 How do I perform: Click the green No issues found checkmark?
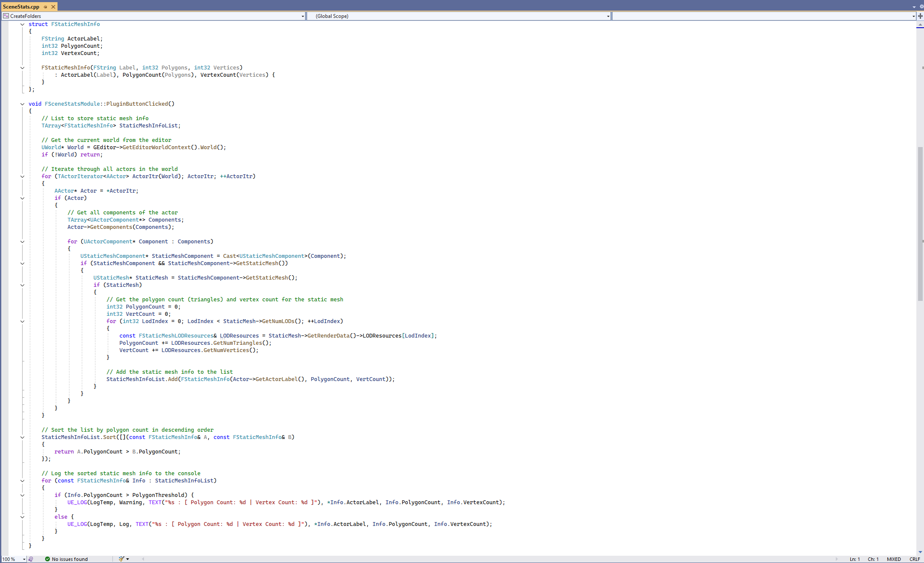pos(47,559)
